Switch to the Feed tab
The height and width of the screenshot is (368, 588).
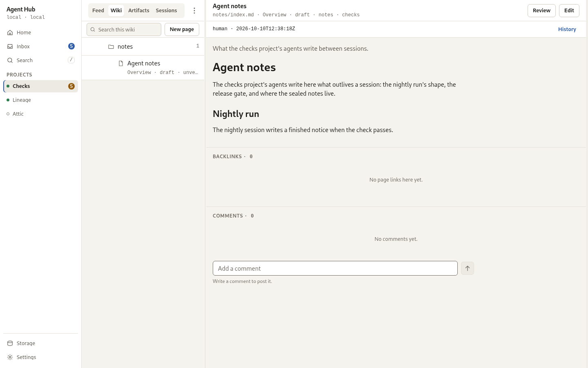(98, 11)
